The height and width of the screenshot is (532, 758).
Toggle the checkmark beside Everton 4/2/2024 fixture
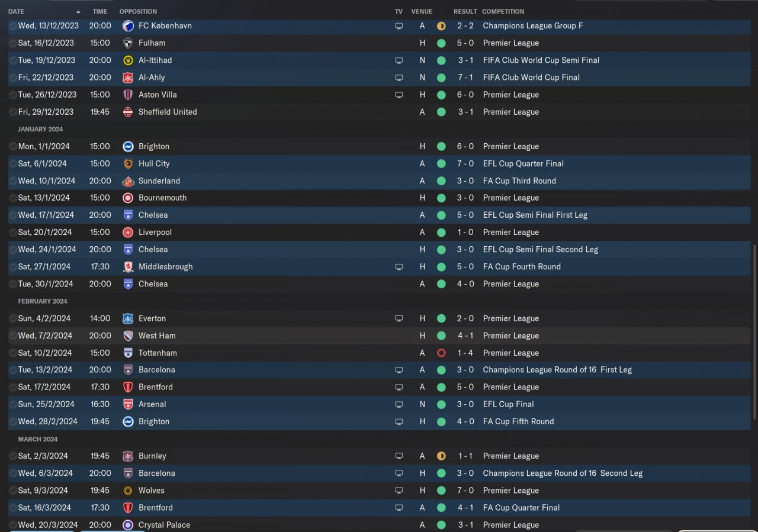[13, 318]
